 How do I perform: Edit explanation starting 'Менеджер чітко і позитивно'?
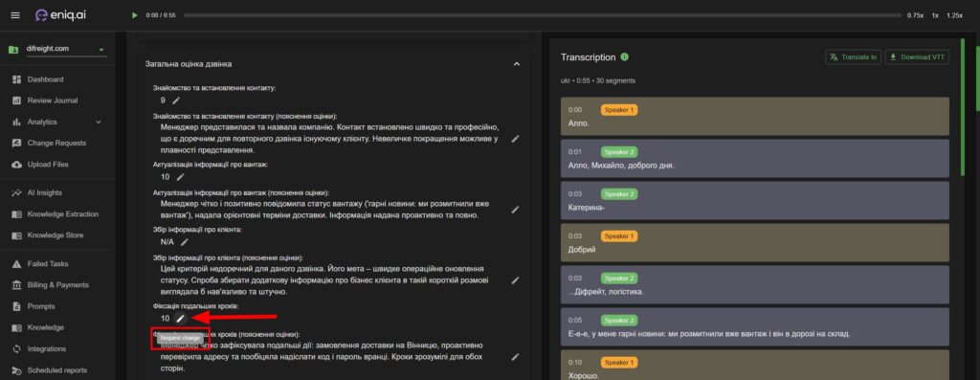[x=515, y=210]
